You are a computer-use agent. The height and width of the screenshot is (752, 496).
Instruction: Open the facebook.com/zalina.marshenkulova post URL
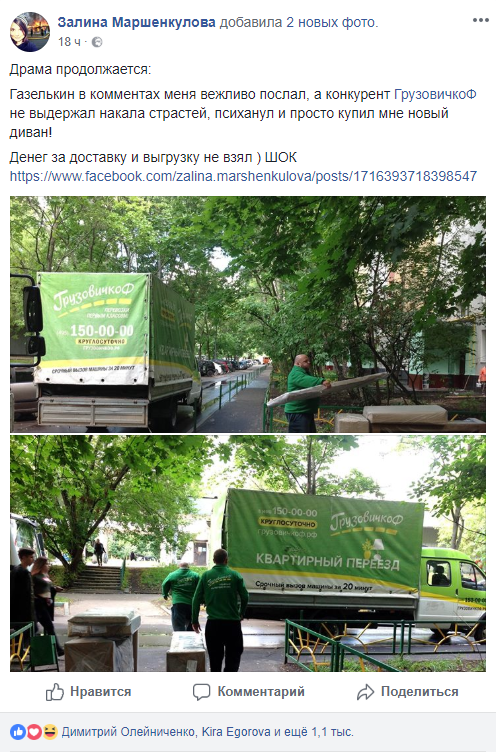coord(243,176)
